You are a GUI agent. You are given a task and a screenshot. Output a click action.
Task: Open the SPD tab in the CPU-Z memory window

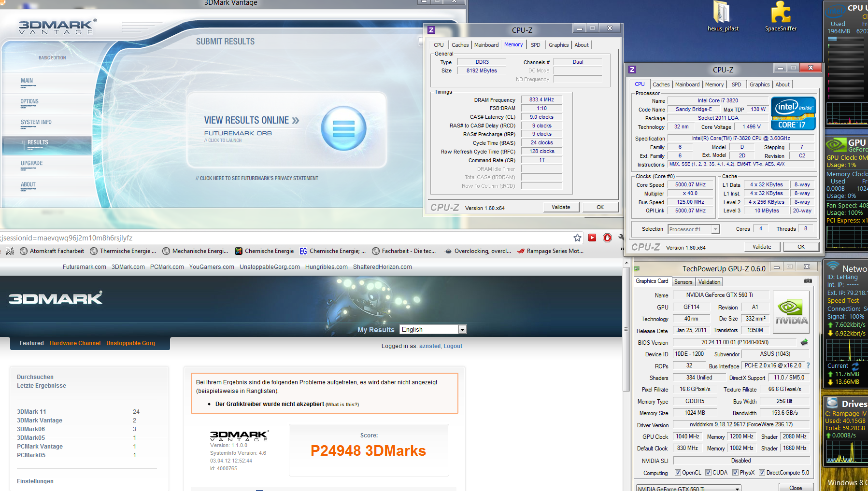click(x=536, y=45)
